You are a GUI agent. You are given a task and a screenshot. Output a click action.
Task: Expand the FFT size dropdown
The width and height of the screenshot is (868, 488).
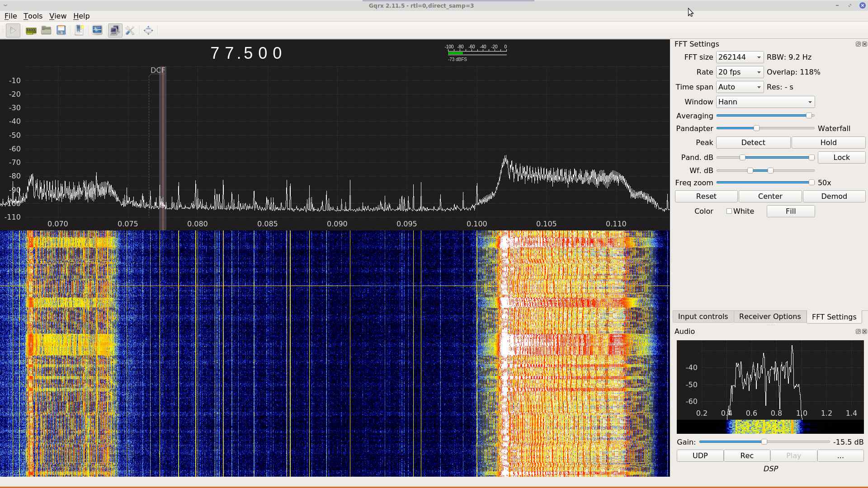click(x=740, y=57)
